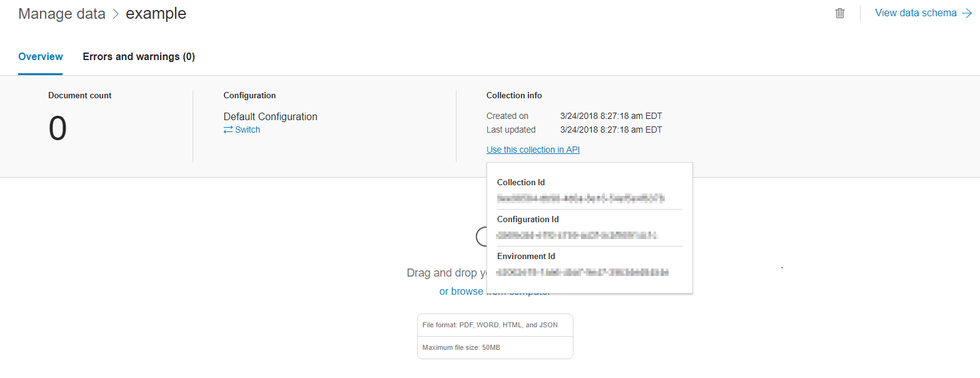980x378 pixels.
Task: Click the breadcrumb chevron after Manage data
Action: click(116, 14)
